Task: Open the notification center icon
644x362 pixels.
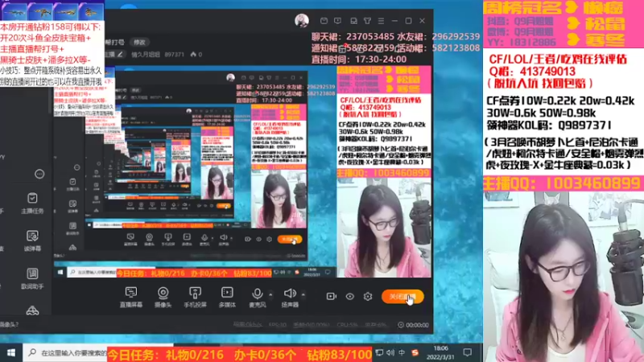Action: coord(468,352)
